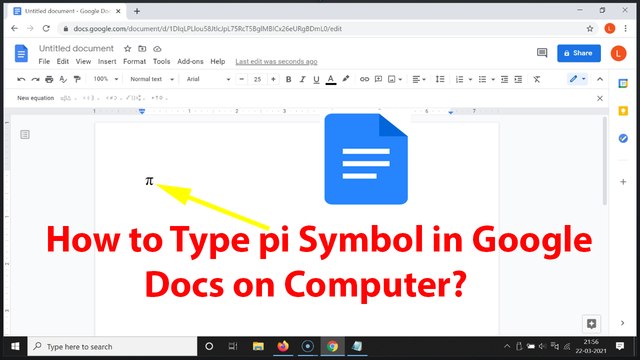Viewport: 640px width, 360px height.
Task: Open the bulleted list dropdown arrow
Action: [x=493, y=79]
